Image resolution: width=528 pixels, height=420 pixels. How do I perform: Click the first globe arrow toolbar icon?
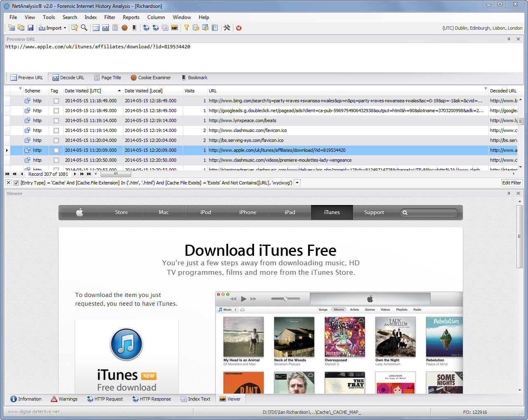(x=146, y=28)
